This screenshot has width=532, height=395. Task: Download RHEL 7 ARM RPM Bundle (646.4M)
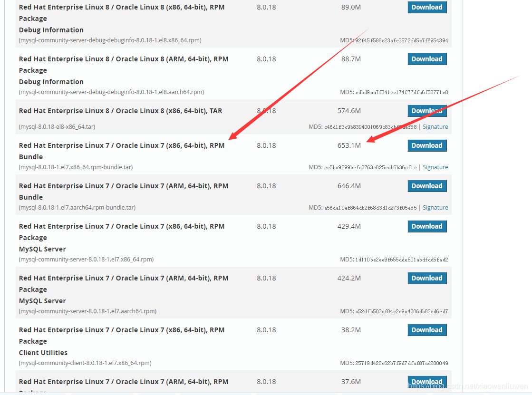click(427, 186)
